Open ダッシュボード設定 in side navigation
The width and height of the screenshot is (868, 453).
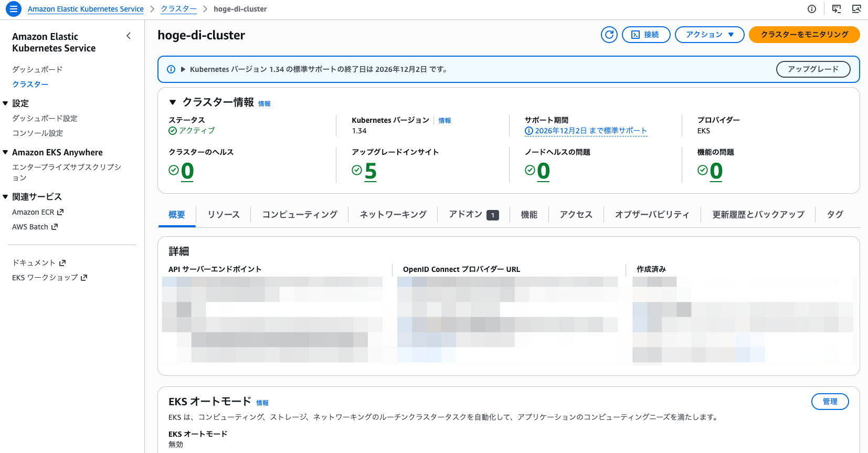(x=45, y=118)
